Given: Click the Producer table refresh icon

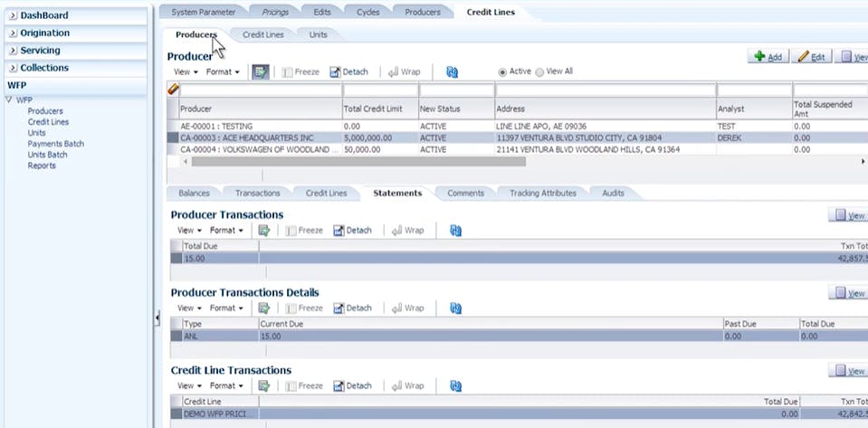Looking at the screenshot, I should pyautogui.click(x=453, y=71).
